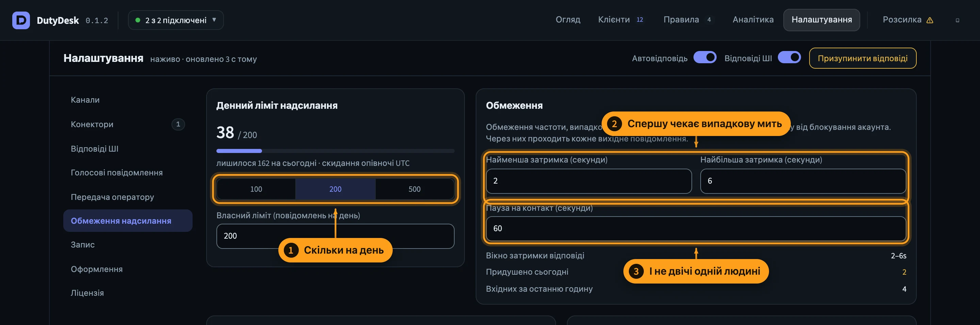Click the Денний ліміт надсилання heading
Image resolution: width=980 pixels, height=325 pixels.
tap(277, 106)
